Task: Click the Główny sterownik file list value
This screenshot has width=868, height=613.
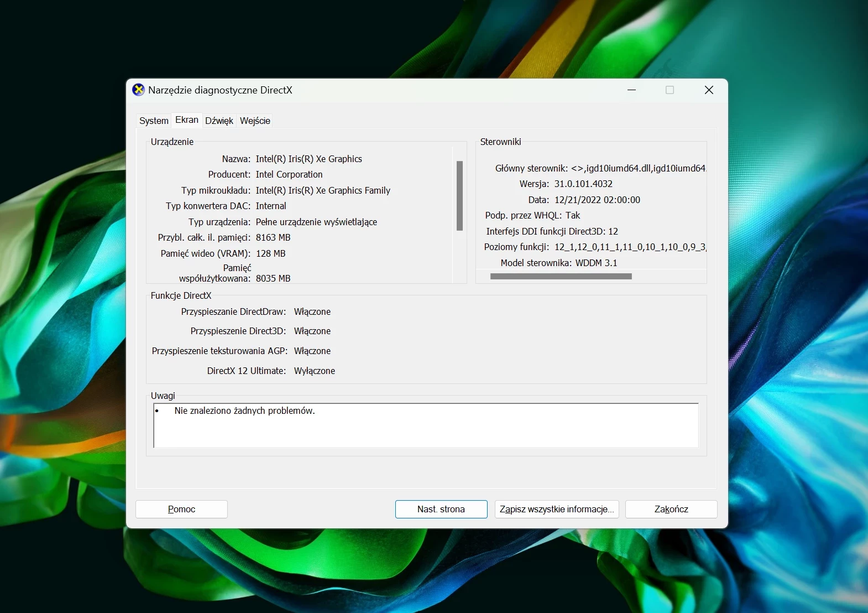Action: coord(639,168)
